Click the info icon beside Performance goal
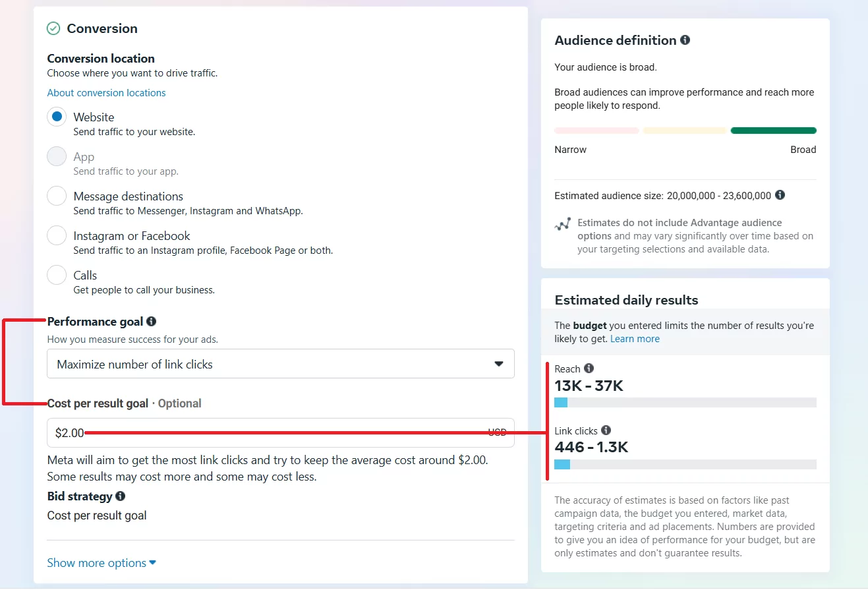Viewport: 868px width, 590px height. tap(152, 322)
